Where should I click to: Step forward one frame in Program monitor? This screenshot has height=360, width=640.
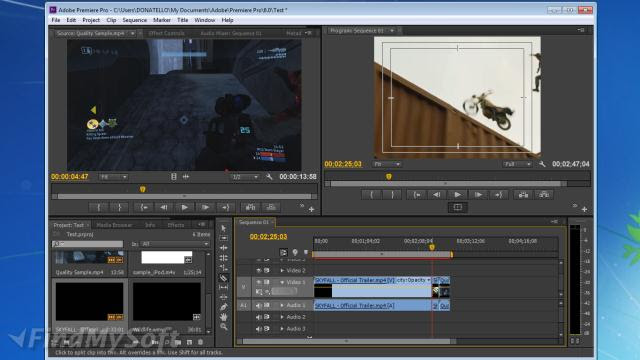coord(478,195)
